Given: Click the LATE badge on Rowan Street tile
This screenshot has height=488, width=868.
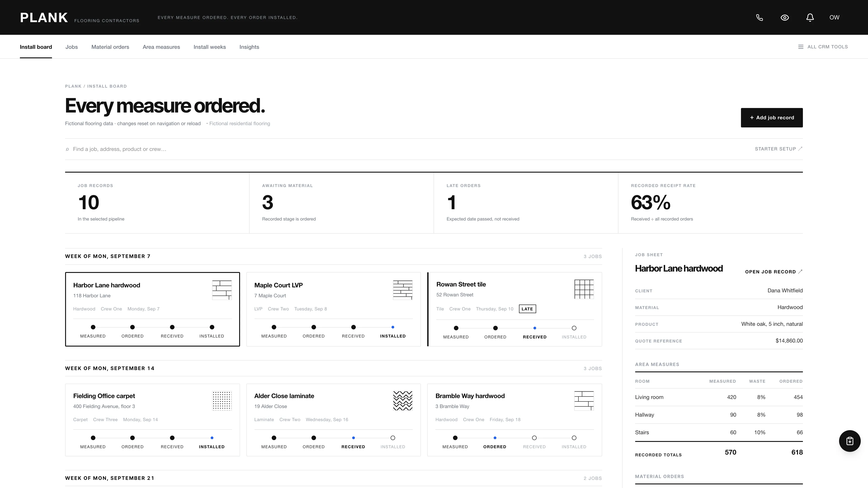Looking at the screenshot, I should [x=527, y=309].
